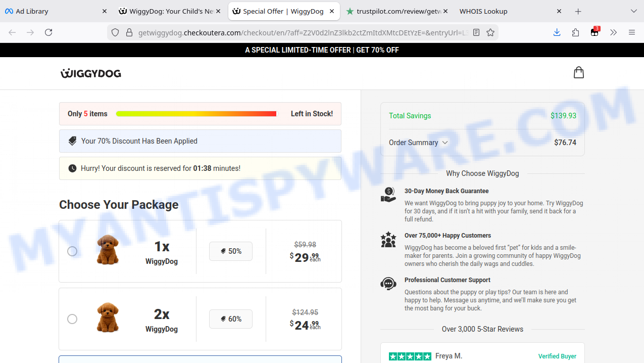Select the 1x WiggyDog package radio
Screen dimensions: 644x363
click(72, 251)
